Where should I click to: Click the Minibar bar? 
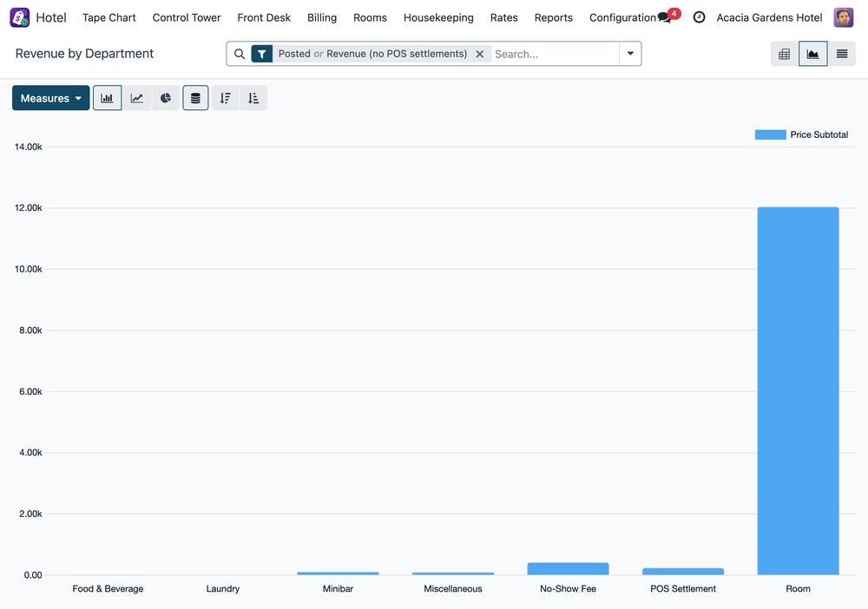pyautogui.click(x=338, y=573)
